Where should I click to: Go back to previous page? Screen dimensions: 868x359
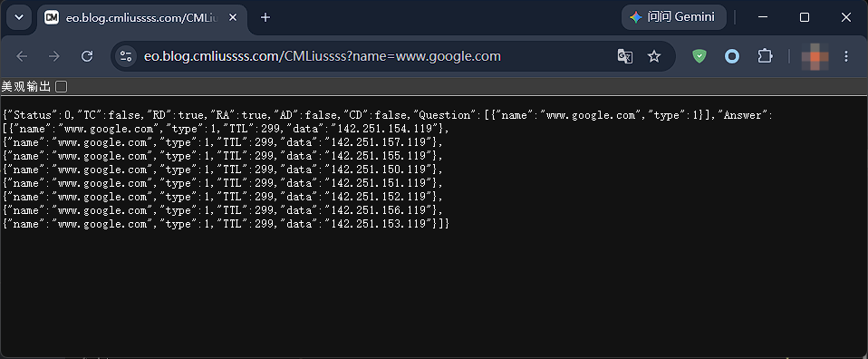click(x=22, y=56)
